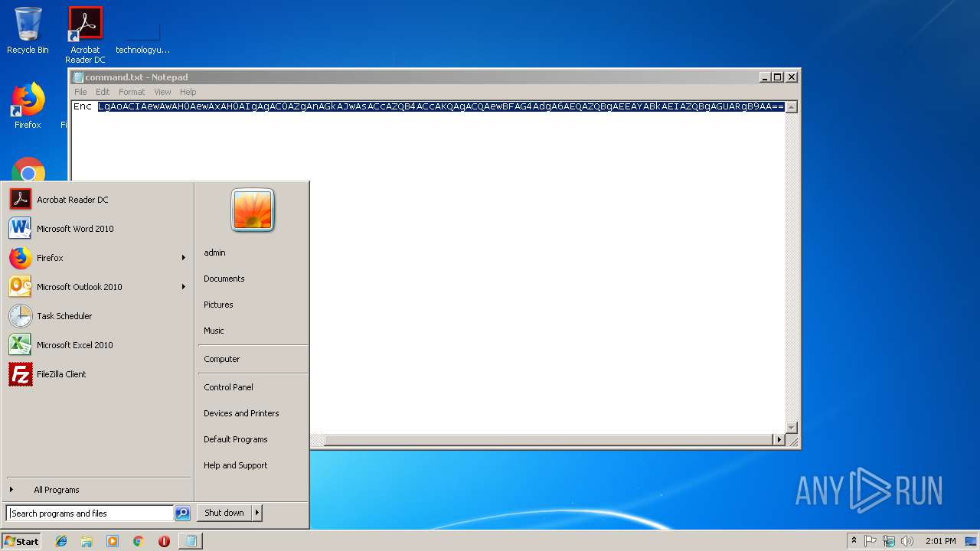980x551 pixels.
Task: Open Windows Media Player from taskbar
Action: coord(113,541)
